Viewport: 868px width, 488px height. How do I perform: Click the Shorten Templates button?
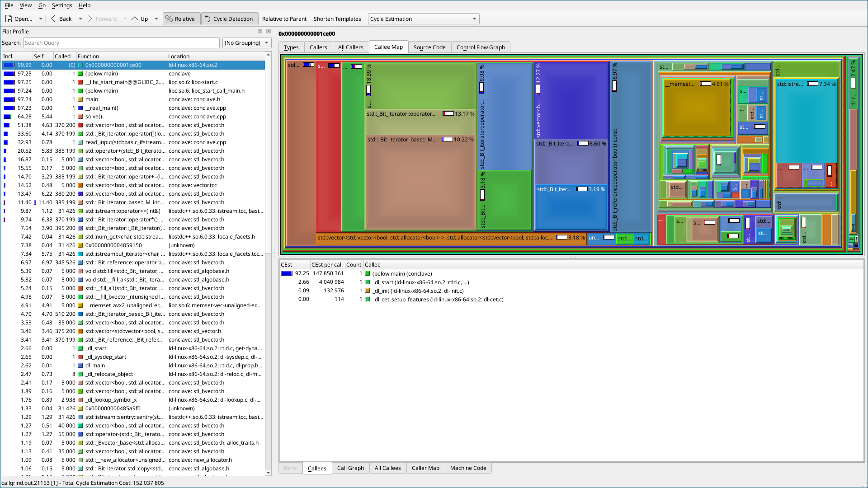point(337,19)
